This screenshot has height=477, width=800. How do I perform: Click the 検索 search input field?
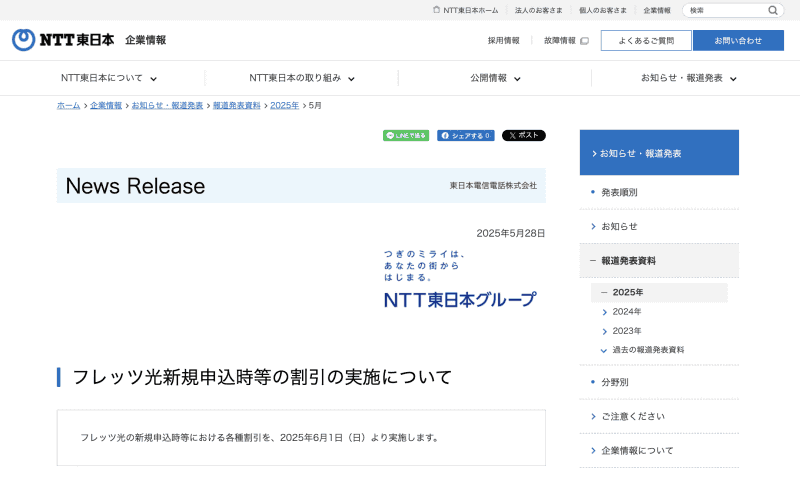point(726,10)
